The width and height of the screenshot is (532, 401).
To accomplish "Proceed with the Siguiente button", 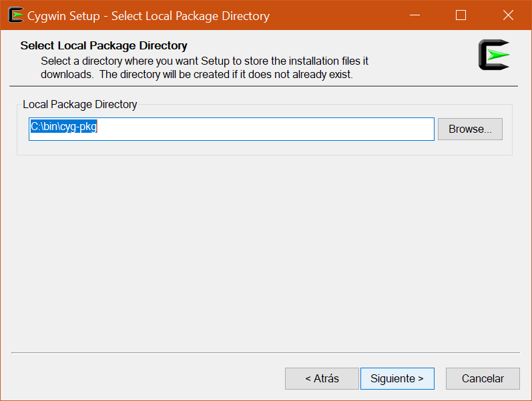I will click(397, 378).
